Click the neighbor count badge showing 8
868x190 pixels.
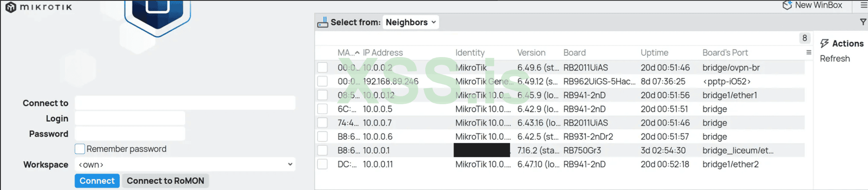805,38
